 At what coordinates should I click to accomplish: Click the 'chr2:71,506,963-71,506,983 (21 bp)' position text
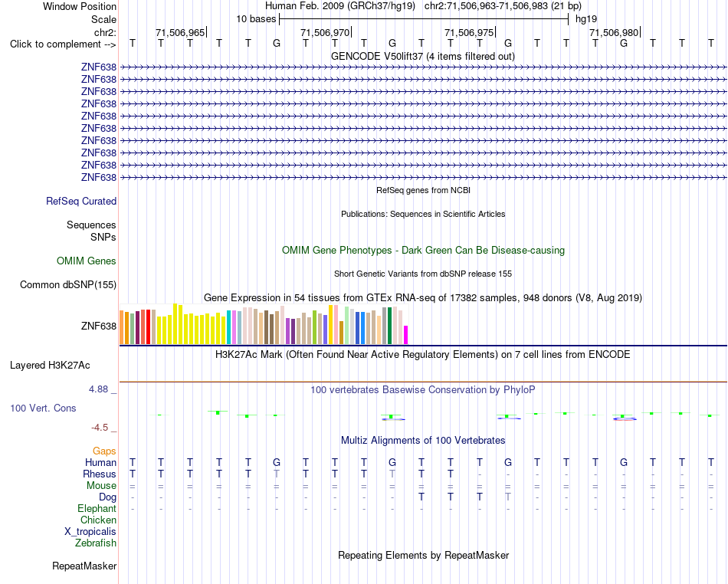[x=503, y=6]
